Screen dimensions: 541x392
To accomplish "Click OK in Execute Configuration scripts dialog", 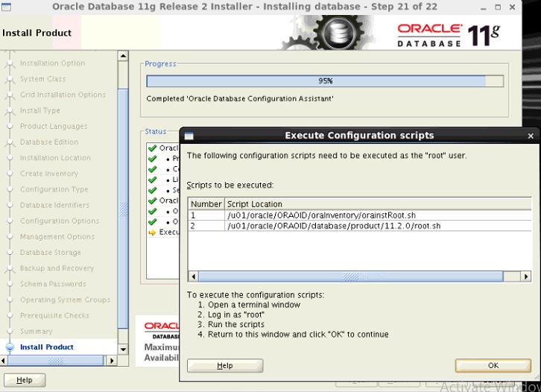I will coord(493,365).
